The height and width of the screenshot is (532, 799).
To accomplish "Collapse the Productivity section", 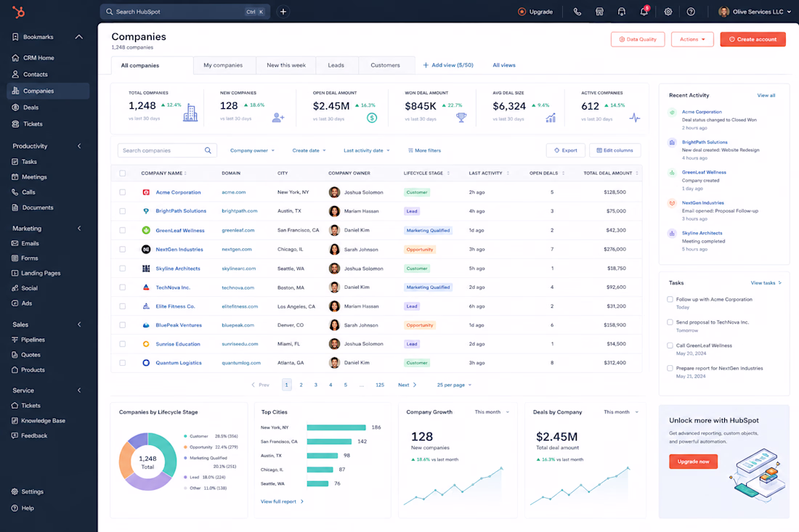I will pyautogui.click(x=79, y=146).
